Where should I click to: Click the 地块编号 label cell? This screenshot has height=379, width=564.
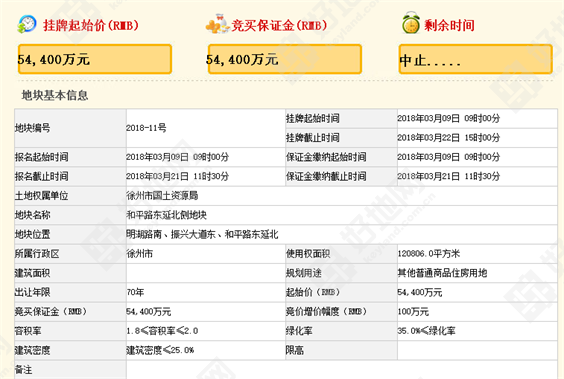(70, 128)
